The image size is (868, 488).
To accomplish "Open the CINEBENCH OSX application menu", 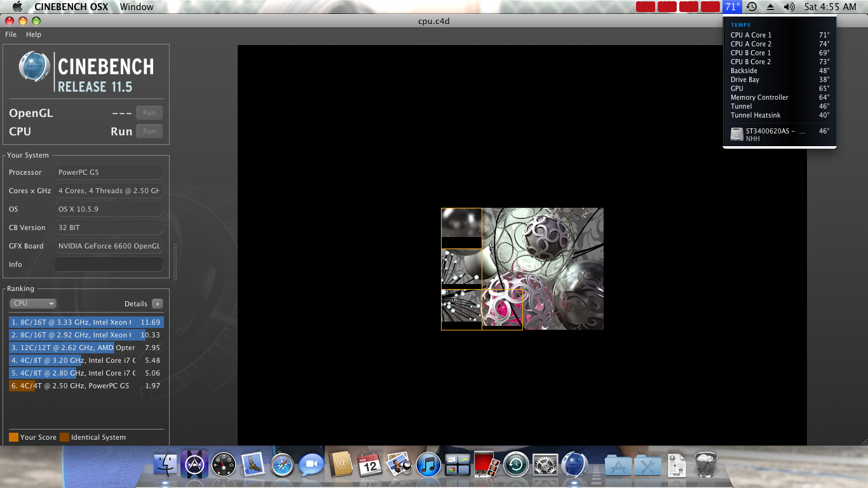I will point(71,7).
